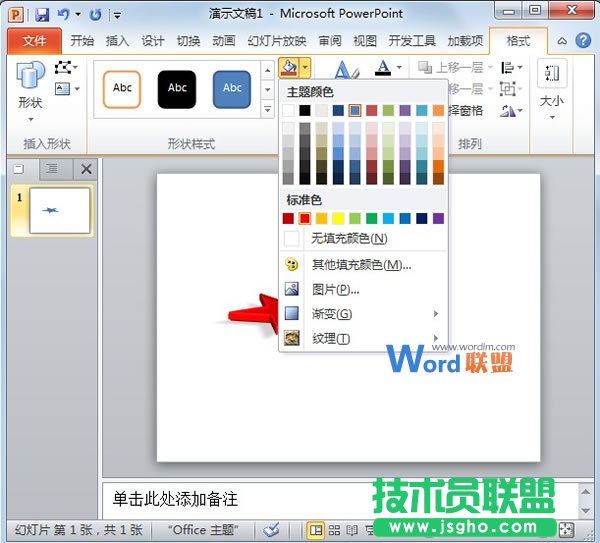Click the notes pane scroll down arrow
The image size is (600, 543).
pyautogui.click(x=586, y=510)
